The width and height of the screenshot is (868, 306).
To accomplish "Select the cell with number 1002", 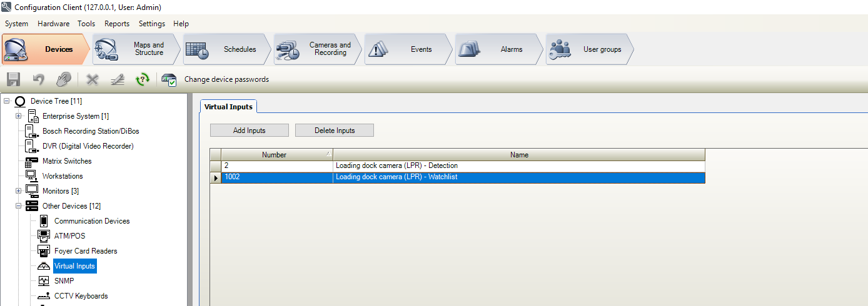I will click(277, 177).
